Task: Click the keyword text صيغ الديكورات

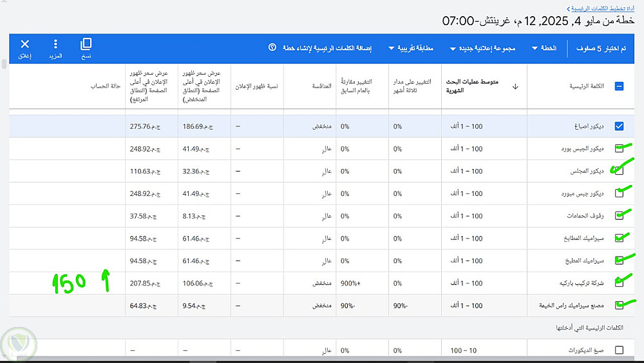Action: pyautogui.click(x=586, y=350)
